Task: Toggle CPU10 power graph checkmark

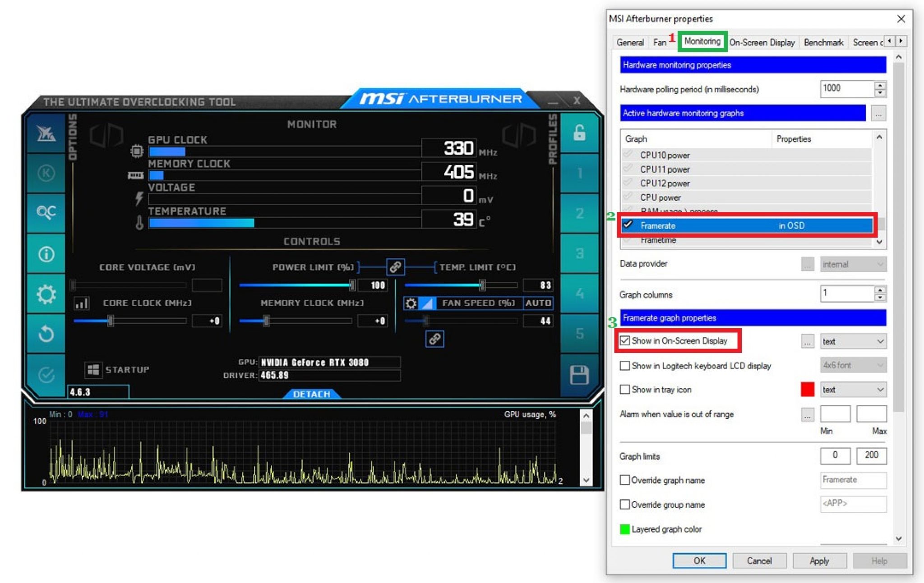Action: tap(628, 155)
